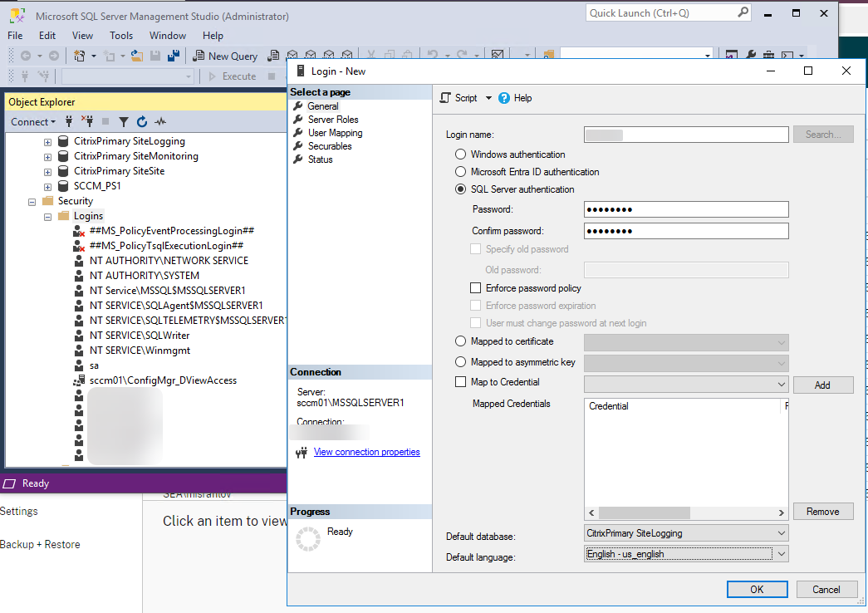Click the database icon for SCCM_PS1
This screenshot has width=868, height=613.
pos(64,186)
